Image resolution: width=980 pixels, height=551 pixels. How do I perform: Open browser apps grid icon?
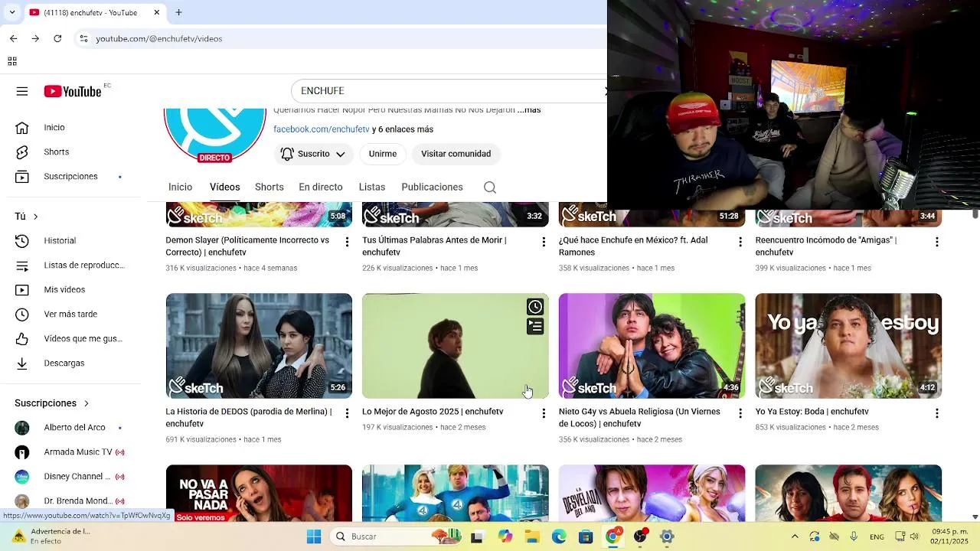click(x=12, y=61)
